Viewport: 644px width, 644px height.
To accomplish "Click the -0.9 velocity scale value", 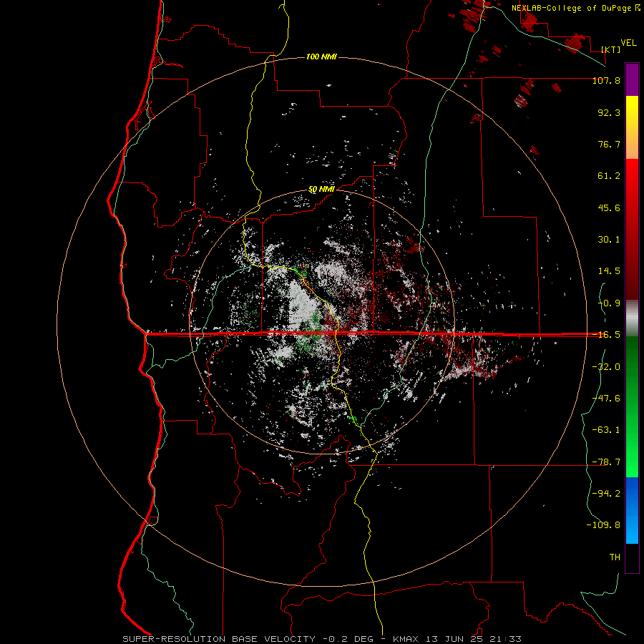I will 609,303.
